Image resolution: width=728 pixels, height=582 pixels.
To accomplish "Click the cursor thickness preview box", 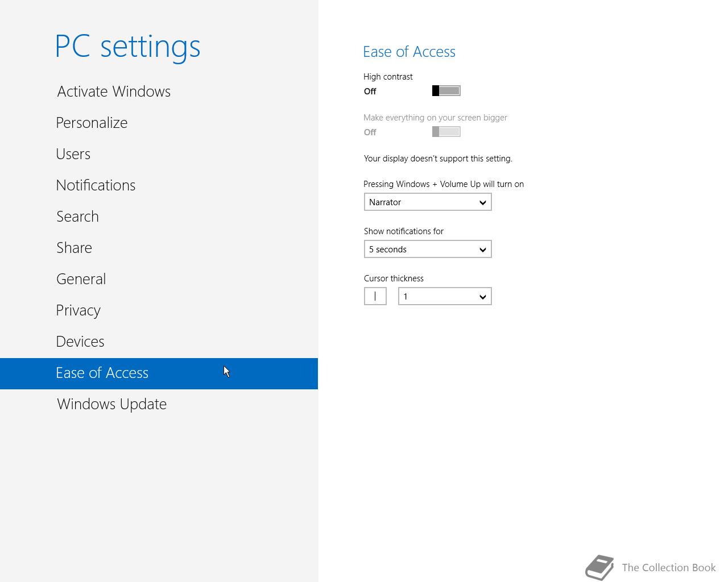I will tap(375, 297).
